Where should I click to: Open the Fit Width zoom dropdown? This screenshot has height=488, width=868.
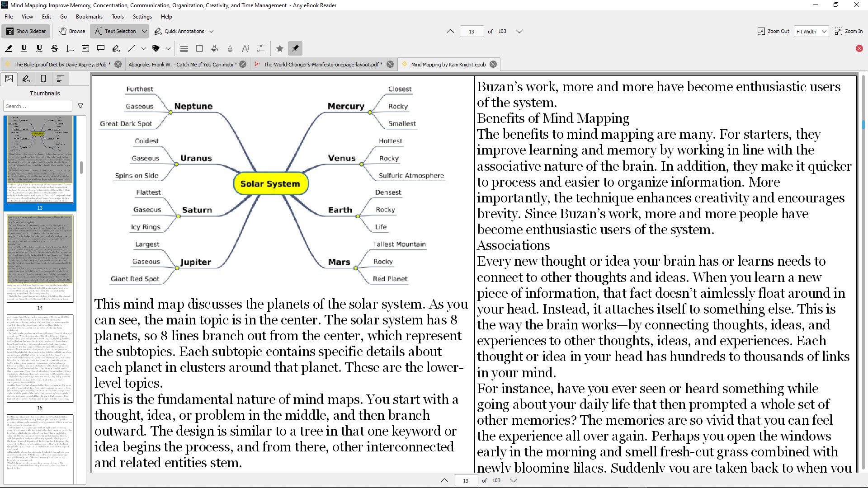click(x=811, y=31)
